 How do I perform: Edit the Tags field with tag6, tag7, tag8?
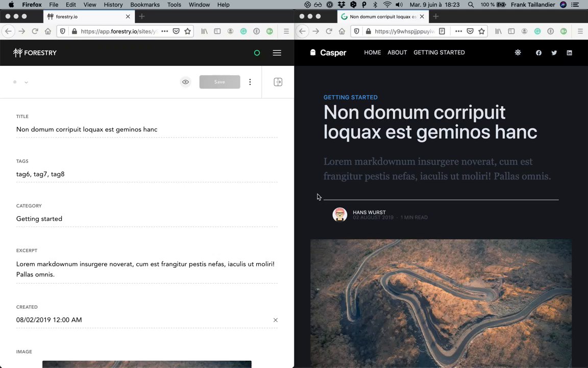(146, 174)
